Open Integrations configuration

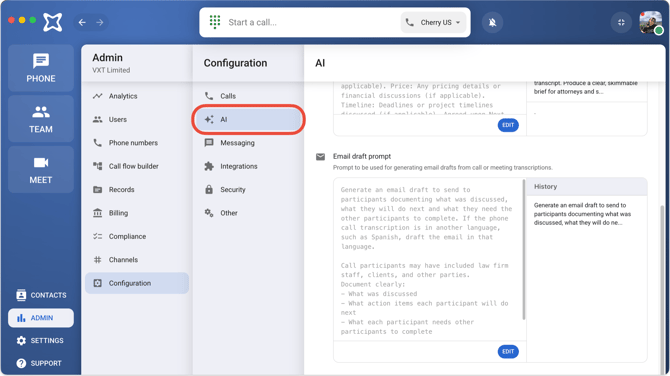click(248, 166)
